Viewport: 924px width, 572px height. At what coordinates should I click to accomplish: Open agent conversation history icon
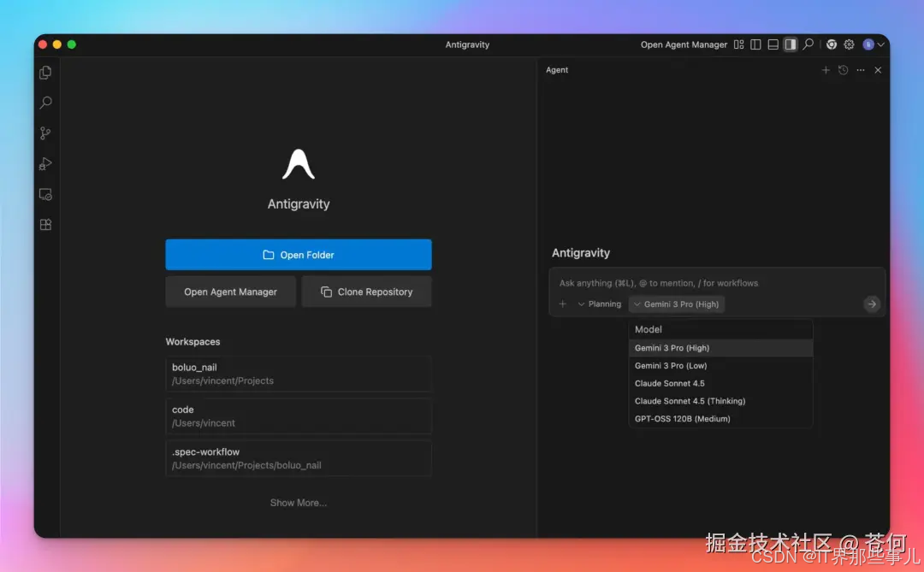[x=844, y=70]
